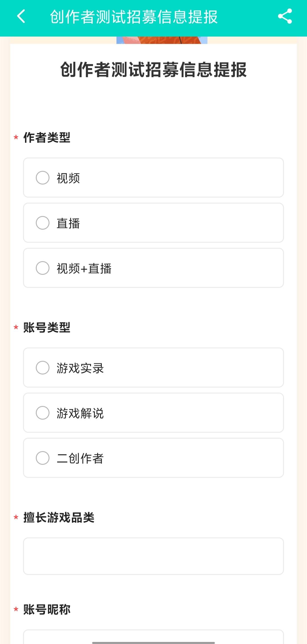Go back using the header arrow

coord(21,16)
